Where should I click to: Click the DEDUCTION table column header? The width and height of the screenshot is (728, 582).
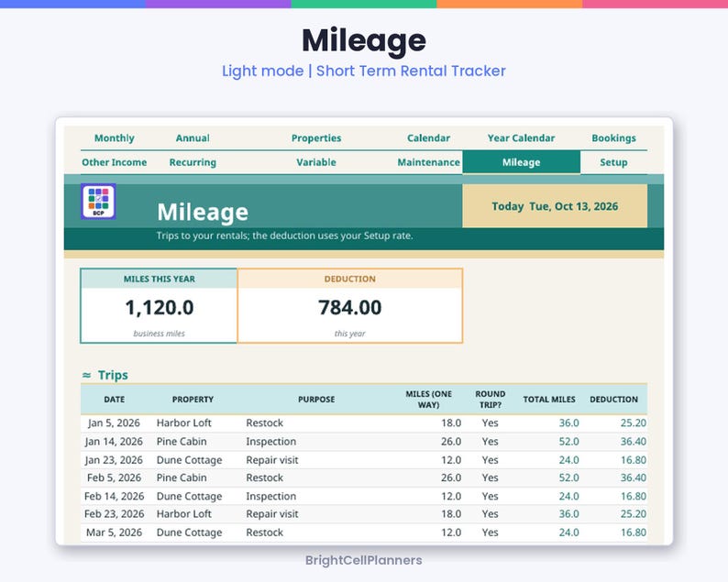click(x=613, y=399)
